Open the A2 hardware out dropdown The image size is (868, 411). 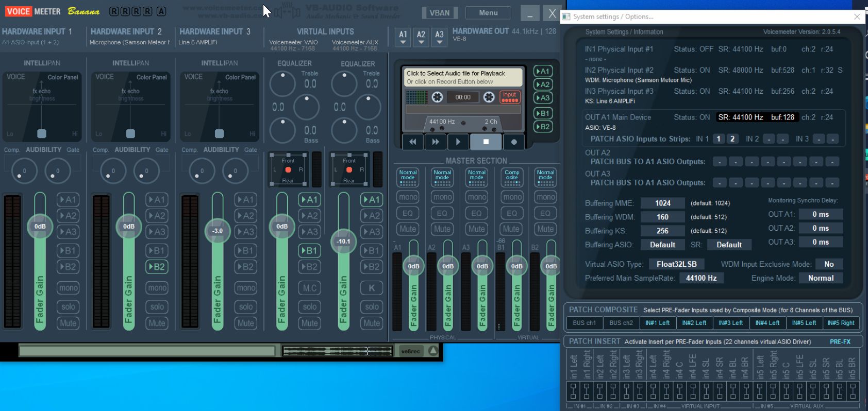tap(421, 37)
